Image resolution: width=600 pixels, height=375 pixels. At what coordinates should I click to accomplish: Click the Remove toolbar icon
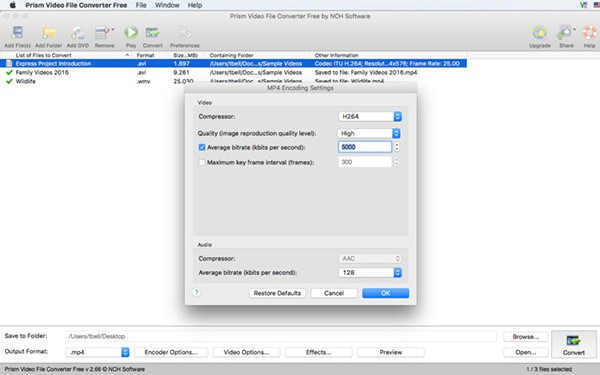click(x=104, y=37)
